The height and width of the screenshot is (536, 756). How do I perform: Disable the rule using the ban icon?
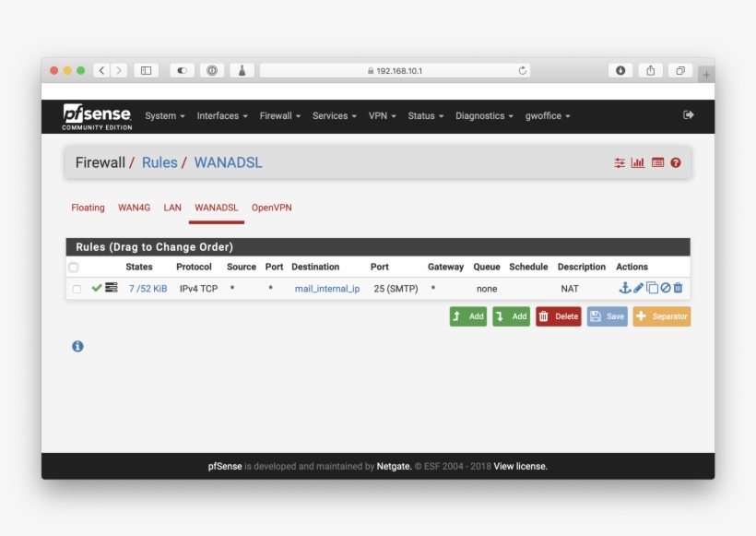click(665, 288)
